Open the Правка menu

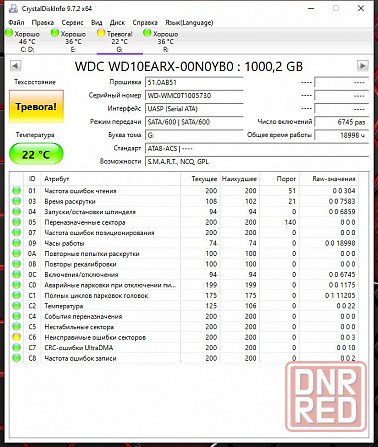pyautogui.click(x=43, y=23)
